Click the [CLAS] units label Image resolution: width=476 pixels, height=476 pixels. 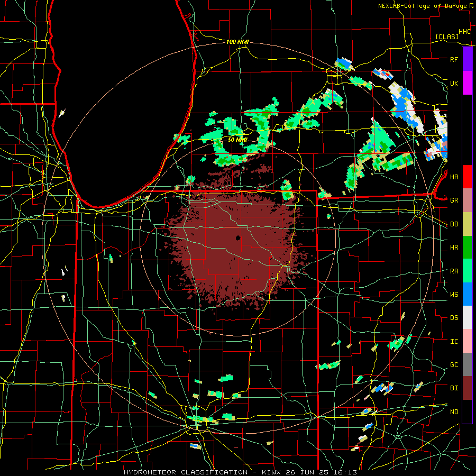coord(447,37)
